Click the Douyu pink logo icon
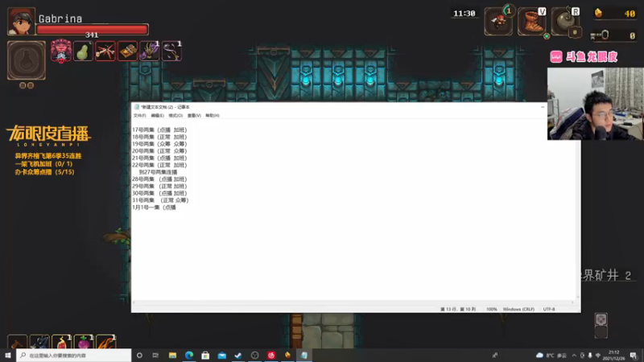Image resolution: width=644 pixels, height=362 pixels. point(556,56)
